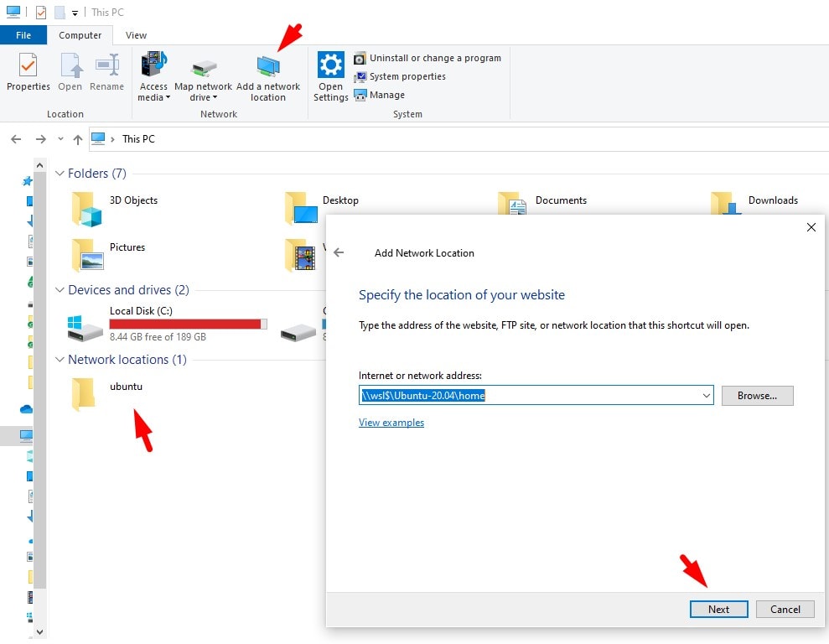Viewport: 829px width, 644px height.
Task: Click the navigation pane scroll down arrow
Action: click(x=39, y=631)
